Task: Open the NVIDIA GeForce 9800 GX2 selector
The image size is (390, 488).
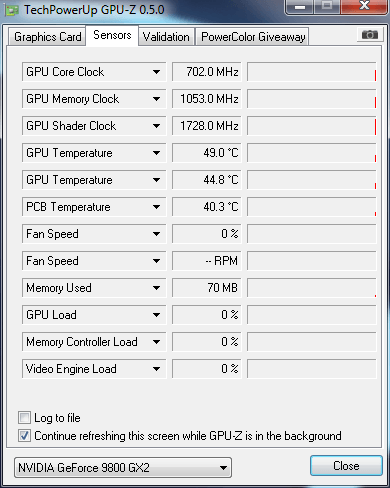Action: [x=123, y=467]
